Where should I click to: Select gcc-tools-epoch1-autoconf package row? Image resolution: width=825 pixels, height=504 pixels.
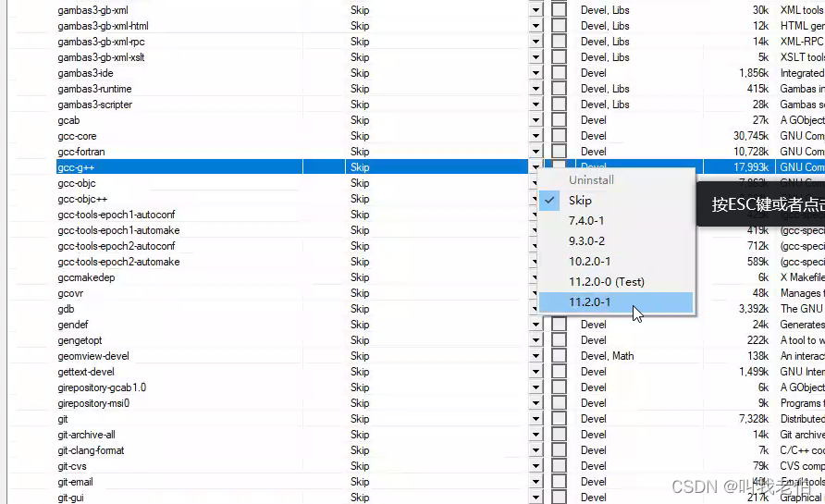click(117, 215)
